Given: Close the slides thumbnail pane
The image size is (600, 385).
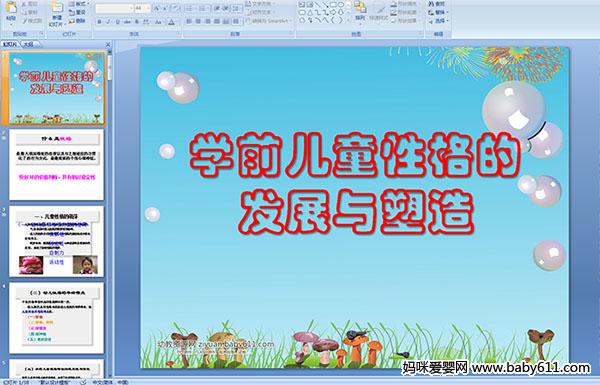Looking at the screenshot, I should coord(108,45).
